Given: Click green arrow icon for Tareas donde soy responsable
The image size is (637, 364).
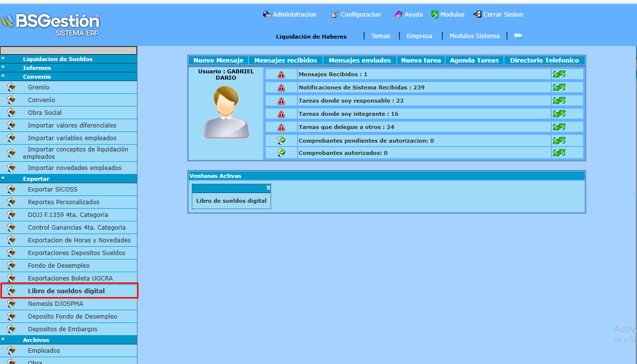Looking at the screenshot, I should click(x=559, y=101).
